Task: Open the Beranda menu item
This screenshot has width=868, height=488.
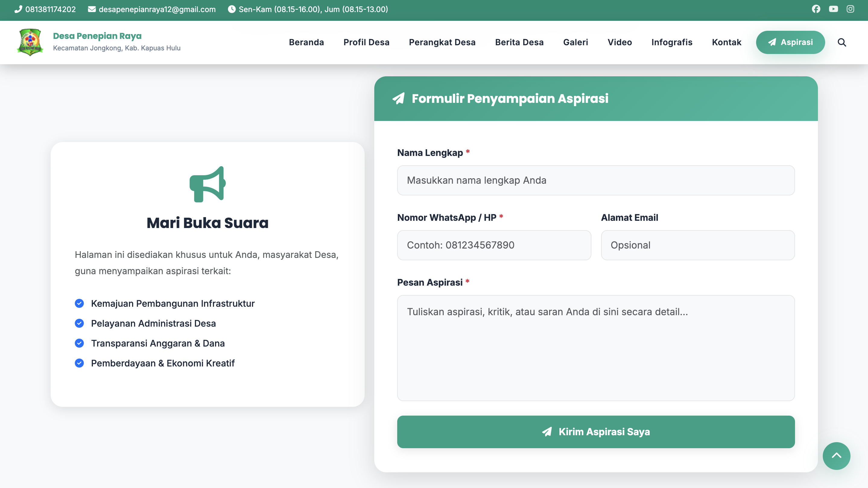Action: [x=306, y=42]
